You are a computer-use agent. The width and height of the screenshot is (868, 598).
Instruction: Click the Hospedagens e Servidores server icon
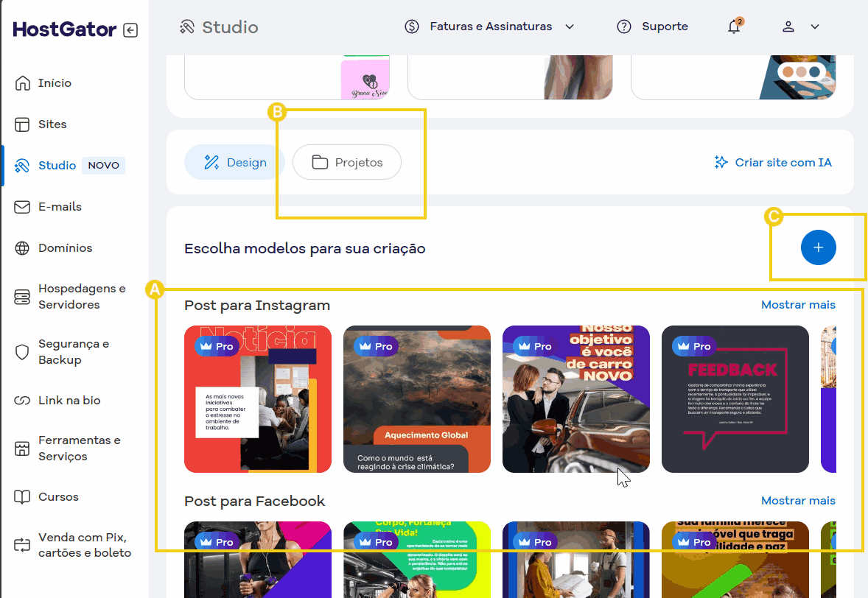[x=22, y=297]
